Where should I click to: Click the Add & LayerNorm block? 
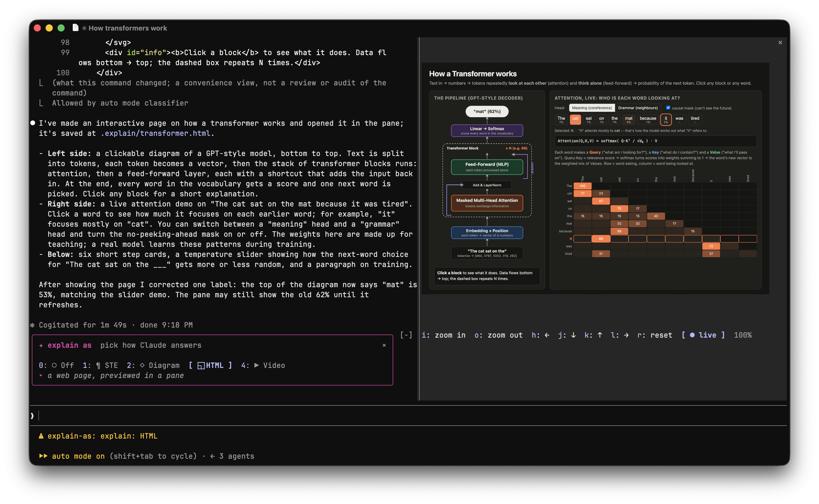coord(487,185)
